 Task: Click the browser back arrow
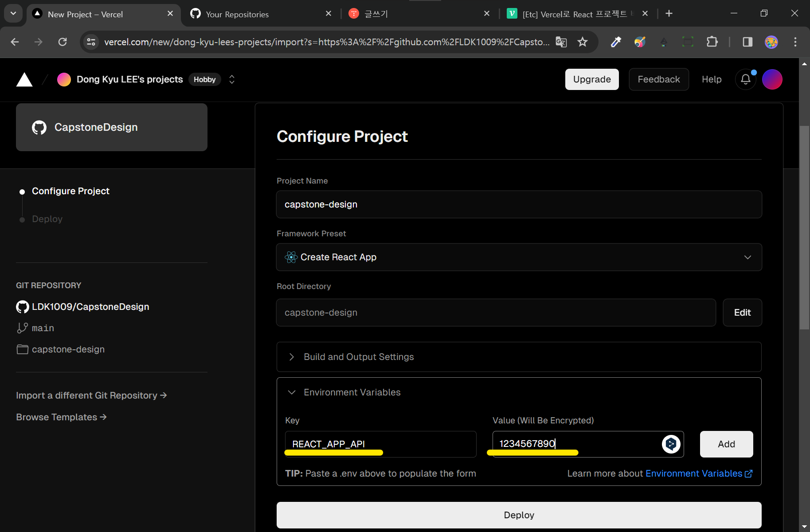[x=15, y=42]
